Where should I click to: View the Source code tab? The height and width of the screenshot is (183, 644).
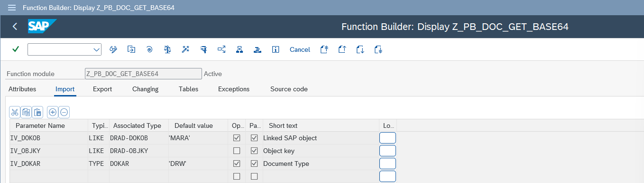tap(289, 89)
